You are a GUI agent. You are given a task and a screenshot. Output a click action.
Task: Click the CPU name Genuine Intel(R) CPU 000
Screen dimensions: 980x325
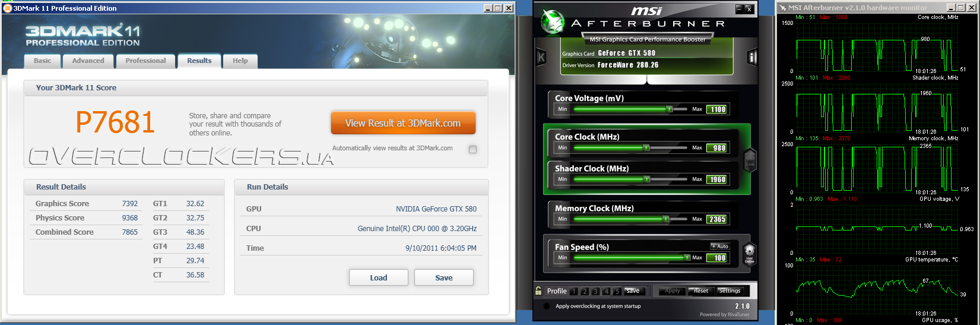pos(417,229)
